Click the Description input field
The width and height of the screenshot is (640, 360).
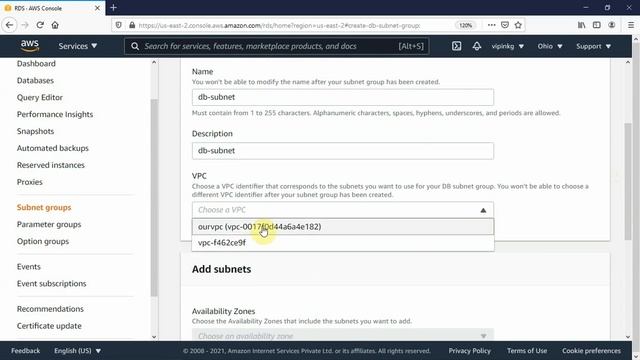pyautogui.click(x=343, y=151)
